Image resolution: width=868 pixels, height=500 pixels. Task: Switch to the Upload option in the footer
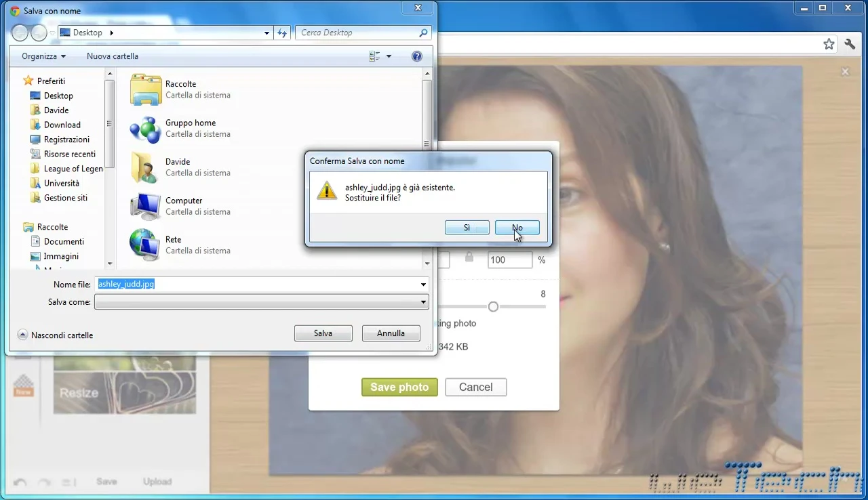pos(157,482)
